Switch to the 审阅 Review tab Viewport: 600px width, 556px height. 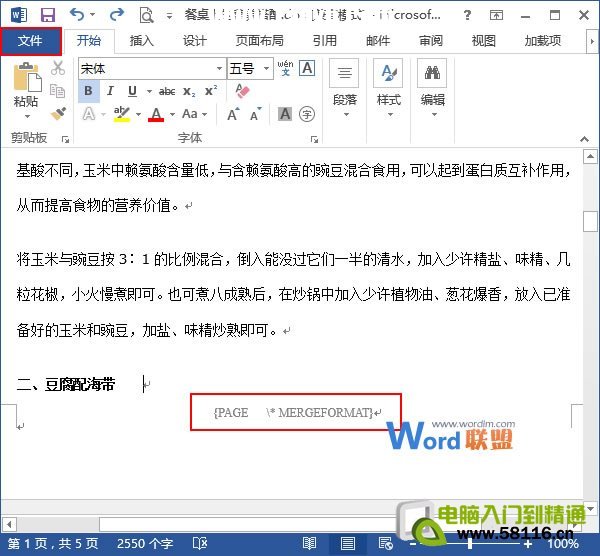tap(431, 41)
